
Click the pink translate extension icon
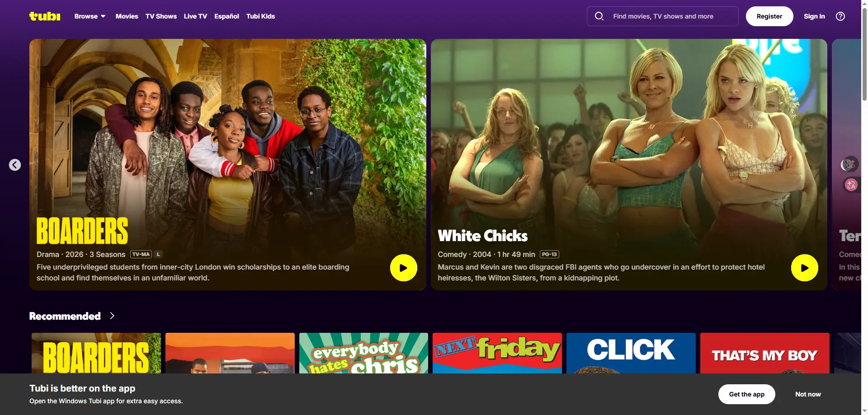point(851,185)
